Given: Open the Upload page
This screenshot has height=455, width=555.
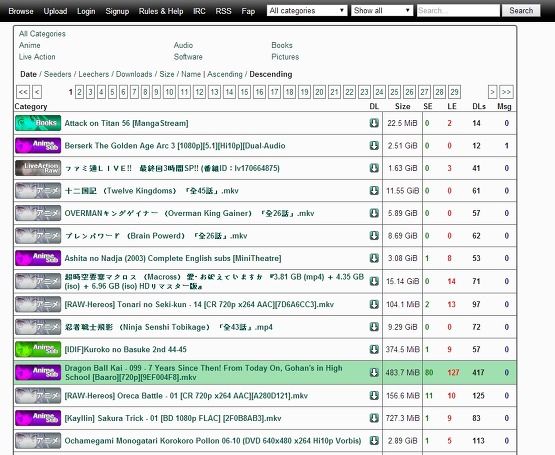Looking at the screenshot, I should [x=55, y=11].
